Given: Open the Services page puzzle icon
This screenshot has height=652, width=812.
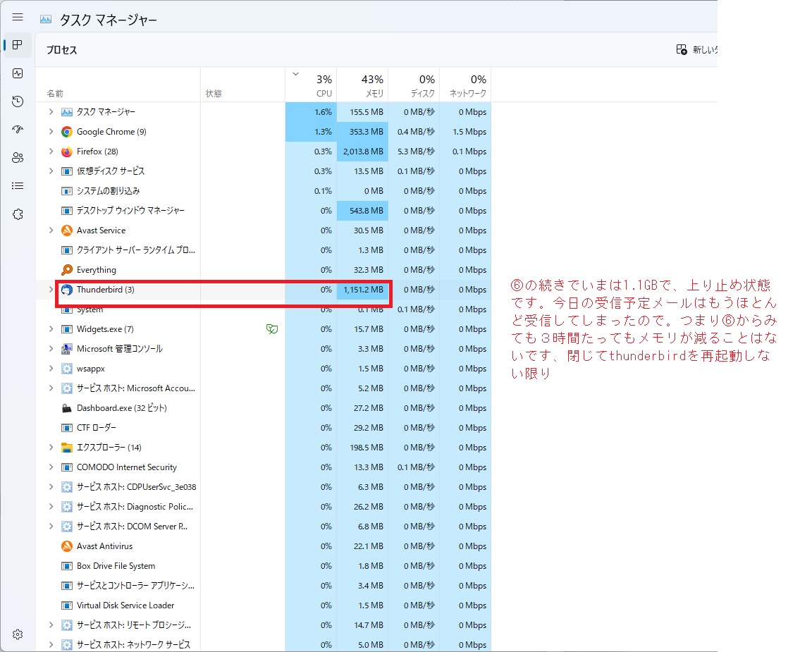Looking at the screenshot, I should [18, 214].
